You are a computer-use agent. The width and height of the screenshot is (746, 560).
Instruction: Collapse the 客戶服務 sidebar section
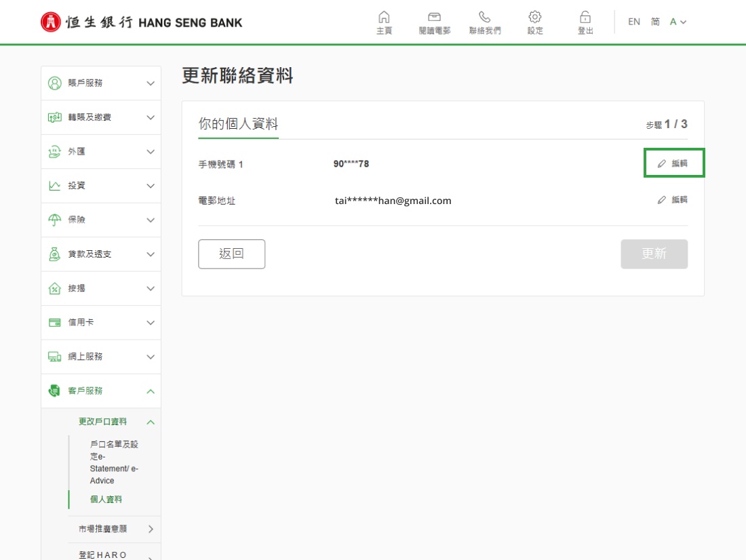coord(151,391)
